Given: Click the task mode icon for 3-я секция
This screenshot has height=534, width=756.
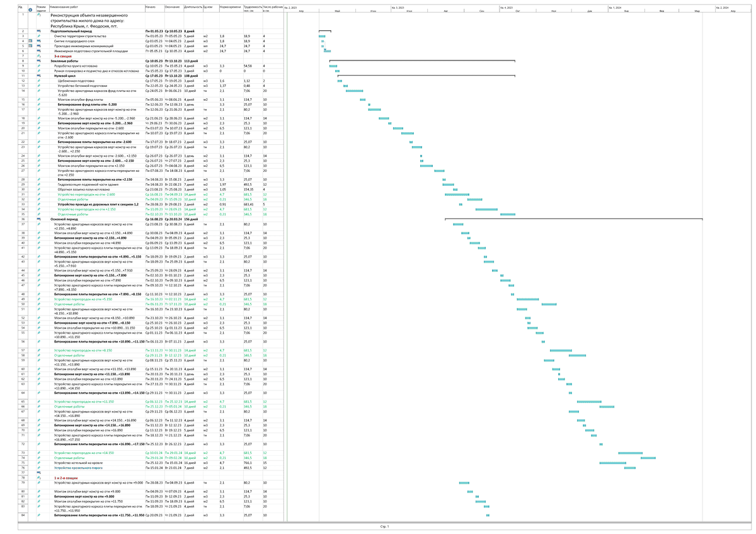Looking at the screenshot, I should 38,55.
